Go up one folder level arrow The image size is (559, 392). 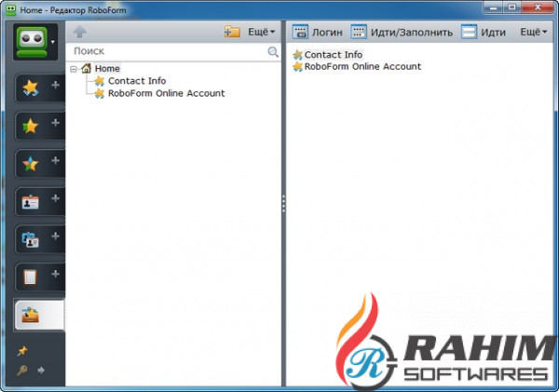[79, 32]
